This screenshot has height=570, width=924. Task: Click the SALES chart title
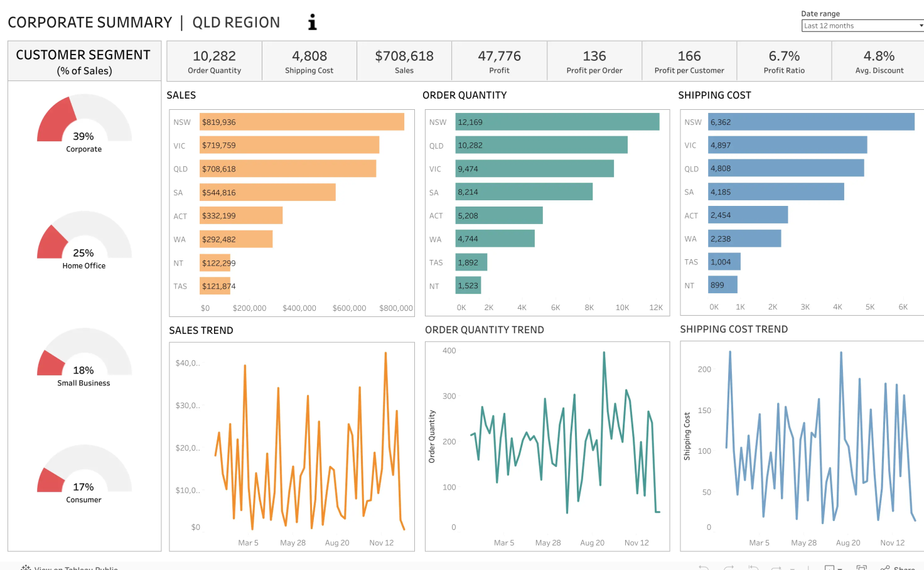point(181,95)
